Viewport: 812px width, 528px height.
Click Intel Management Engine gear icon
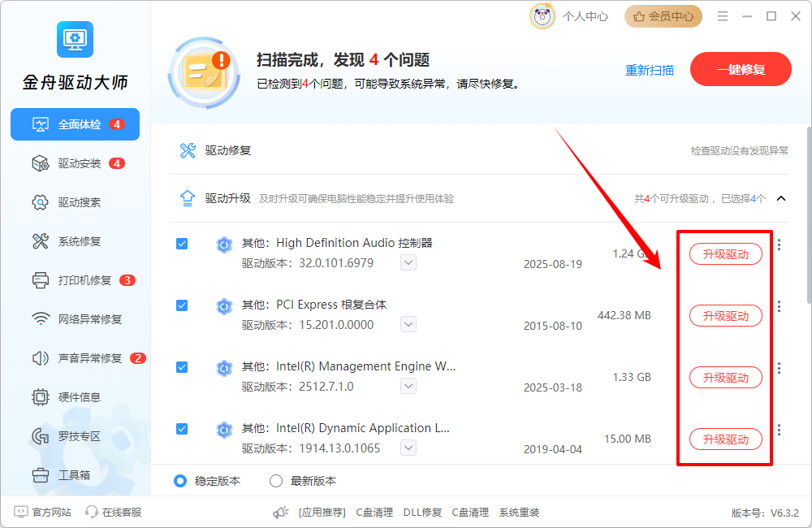(x=224, y=368)
